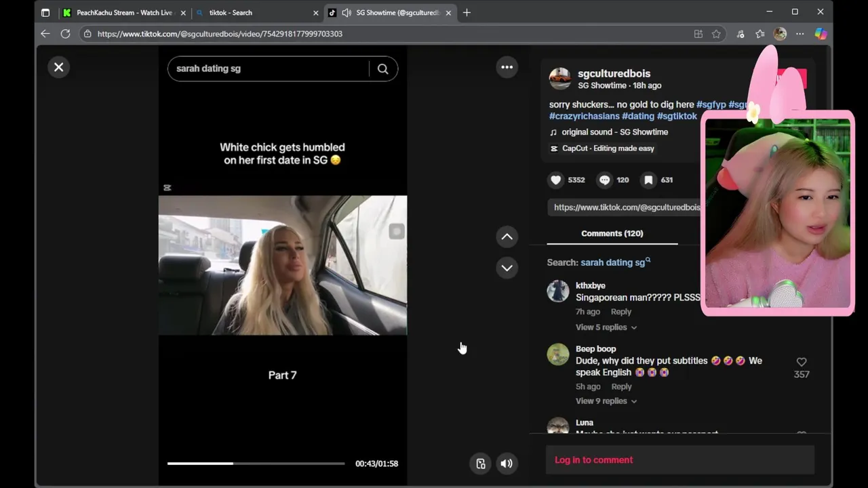The image size is (868, 488).
Task: Open browser extensions icon
Action: [741, 33]
